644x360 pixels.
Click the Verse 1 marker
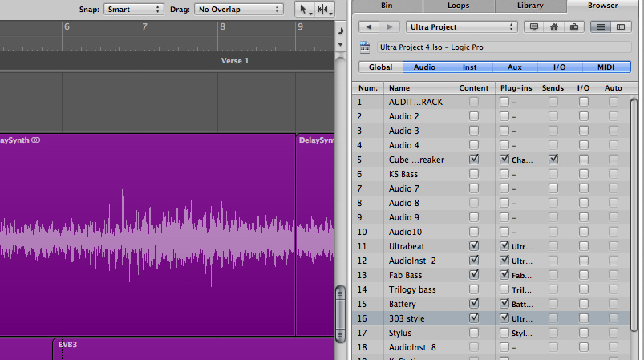point(235,61)
